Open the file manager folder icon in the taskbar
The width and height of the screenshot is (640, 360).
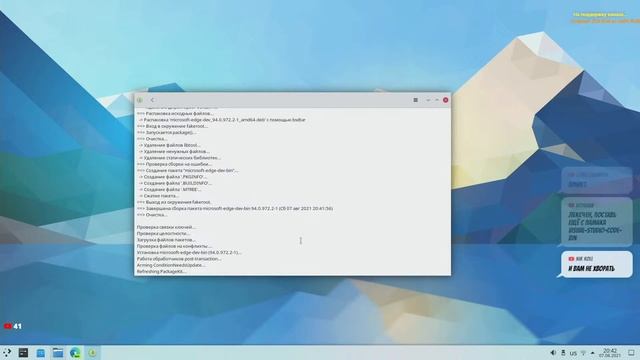tap(58, 353)
